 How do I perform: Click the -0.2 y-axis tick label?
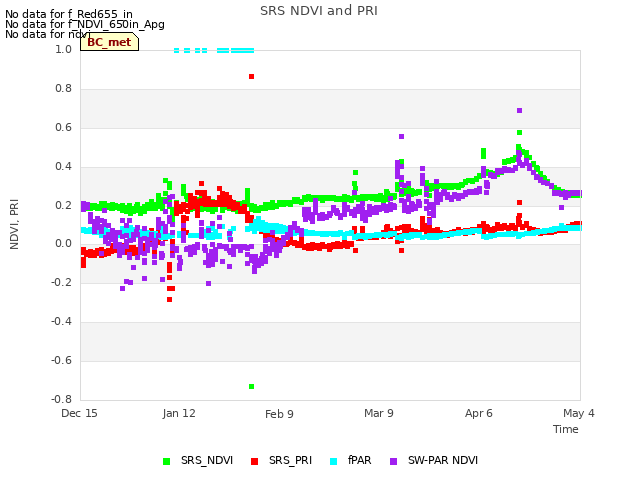[61, 282]
